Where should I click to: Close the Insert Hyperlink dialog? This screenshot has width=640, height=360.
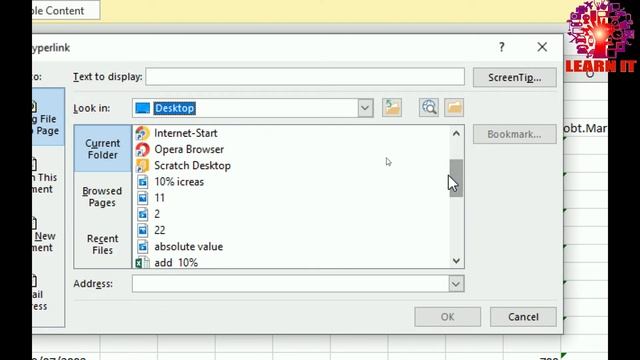tap(542, 47)
